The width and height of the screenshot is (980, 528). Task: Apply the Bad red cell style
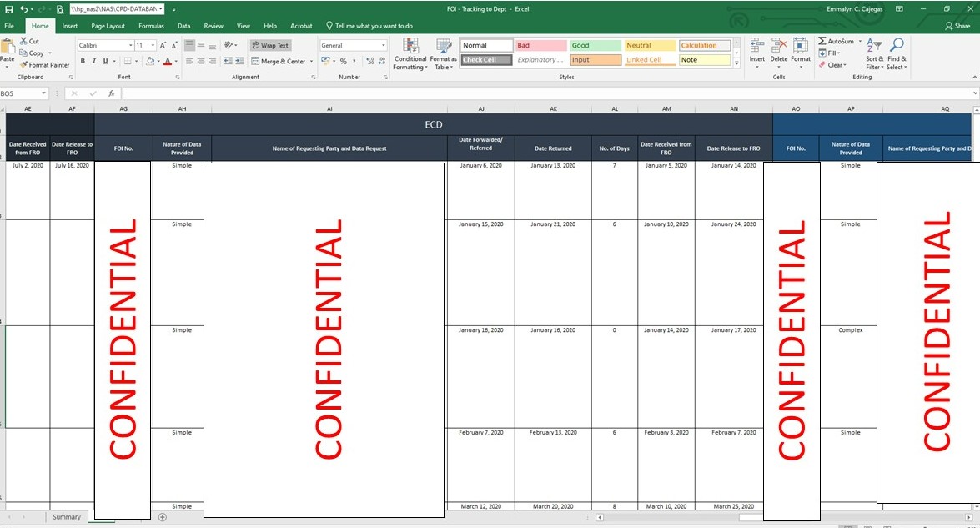pyautogui.click(x=540, y=45)
